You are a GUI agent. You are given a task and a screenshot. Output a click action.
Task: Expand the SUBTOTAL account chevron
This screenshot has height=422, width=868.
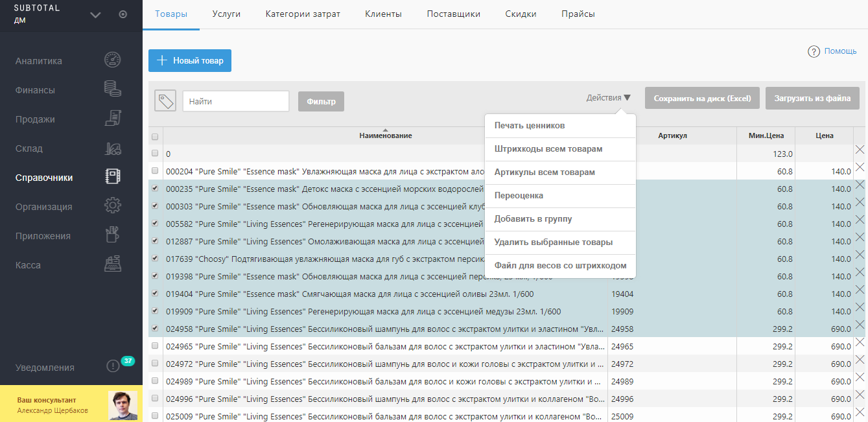(x=95, y=15)
